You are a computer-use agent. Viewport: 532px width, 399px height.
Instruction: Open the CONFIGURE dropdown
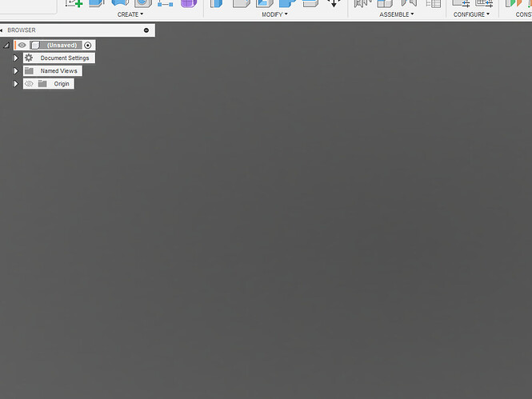tap(472, 14)
